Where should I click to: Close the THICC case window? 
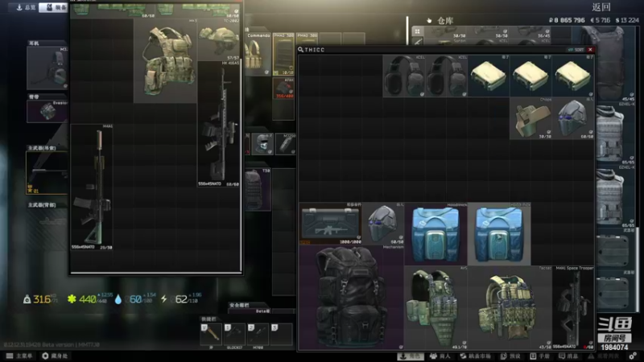(x=590, y=50)
